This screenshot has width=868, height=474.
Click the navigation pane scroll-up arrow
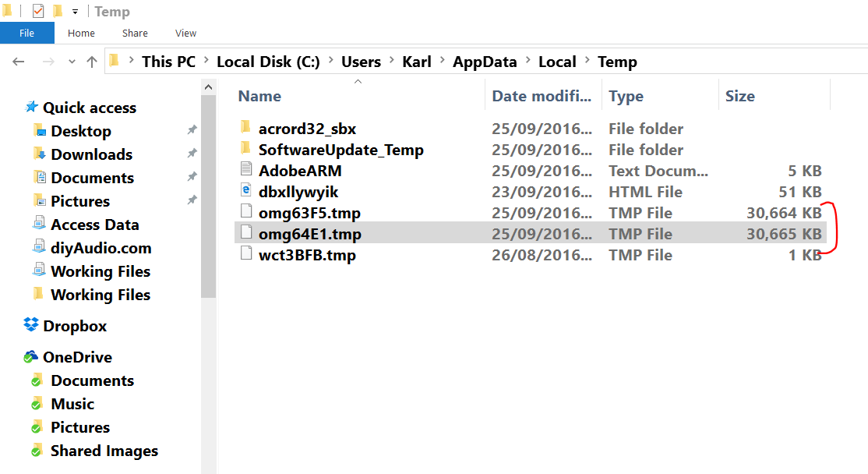(x=208, y=87)
